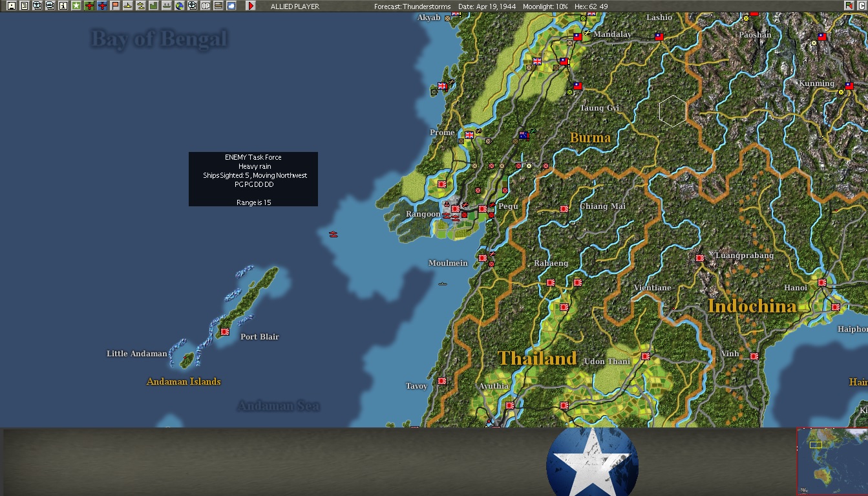868x496 pixels.
Task: Click the red arrow end turn button
Action: point(251,6)
